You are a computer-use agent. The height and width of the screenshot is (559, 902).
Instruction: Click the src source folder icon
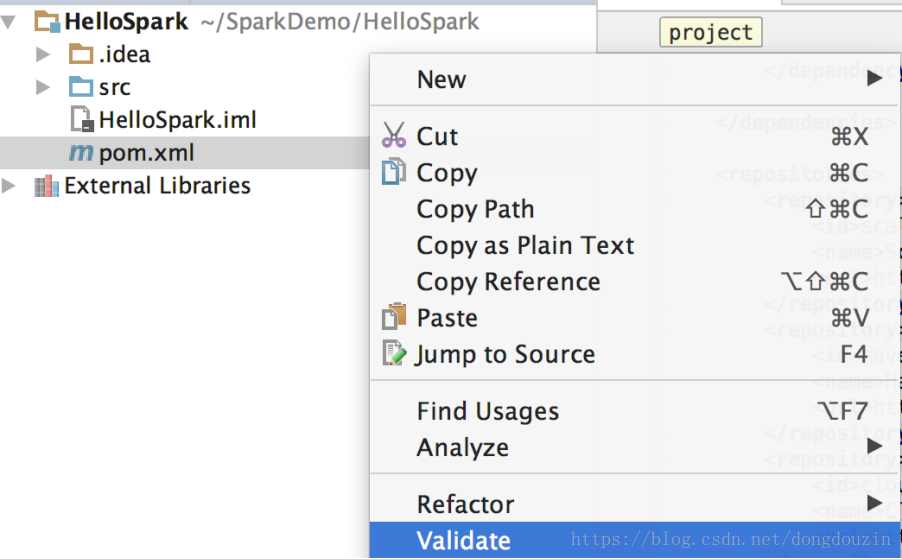pos(81,87)
